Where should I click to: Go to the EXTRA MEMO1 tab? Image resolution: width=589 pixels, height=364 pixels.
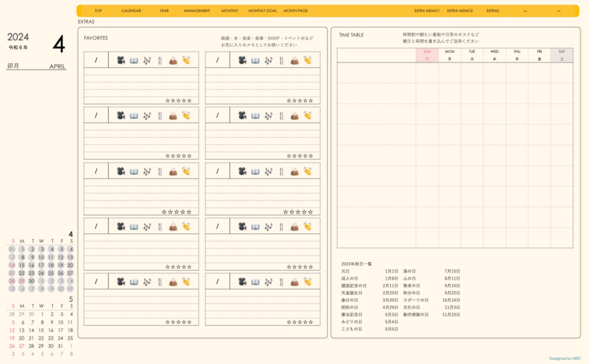427,11
